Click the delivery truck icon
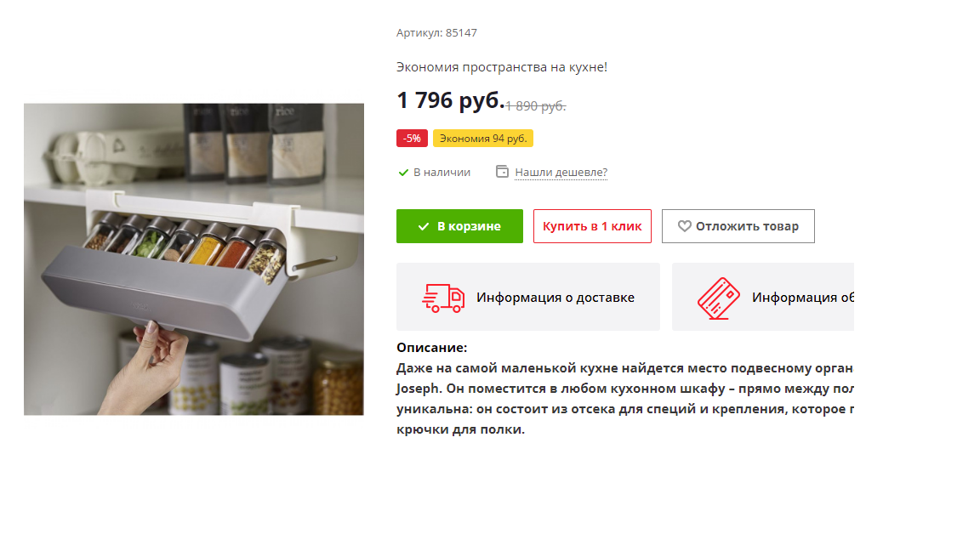 (x=443, y=298)
